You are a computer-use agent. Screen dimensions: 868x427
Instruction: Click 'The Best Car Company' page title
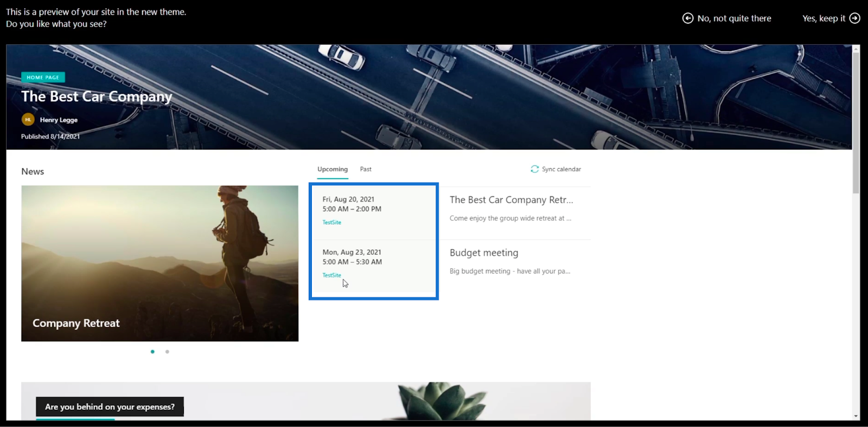(97, 96)
